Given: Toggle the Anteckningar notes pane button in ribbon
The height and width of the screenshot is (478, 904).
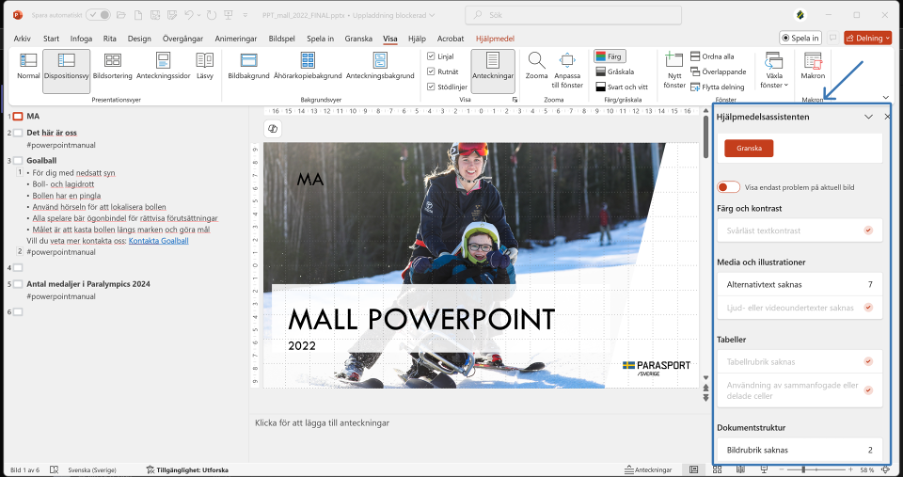Looking at the screenshot, I should [x=493, y=70].
